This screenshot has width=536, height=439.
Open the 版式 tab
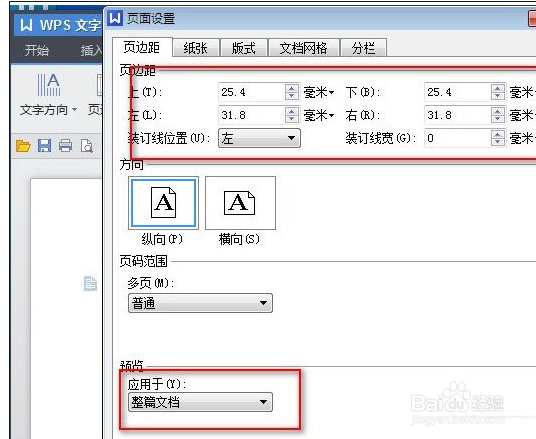[243, 48]
